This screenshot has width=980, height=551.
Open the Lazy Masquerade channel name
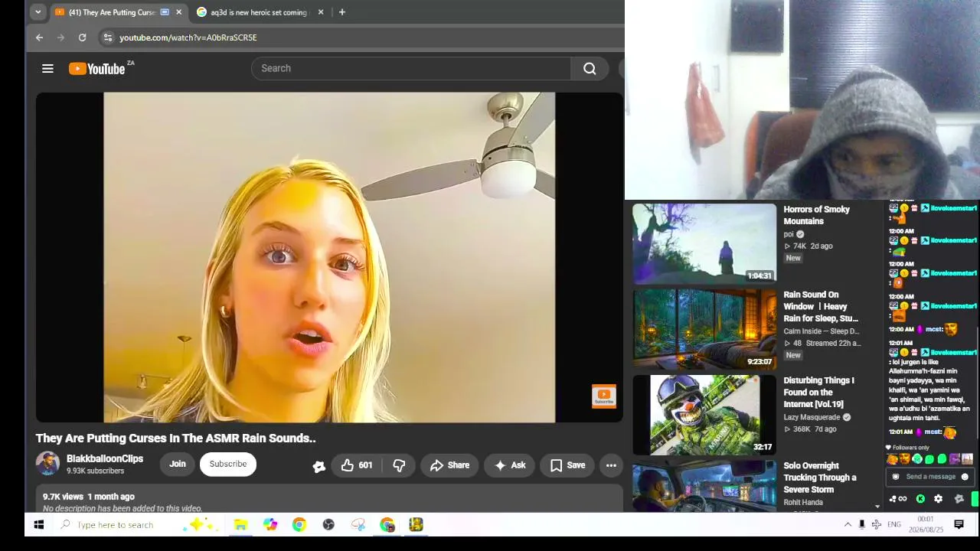812,418
